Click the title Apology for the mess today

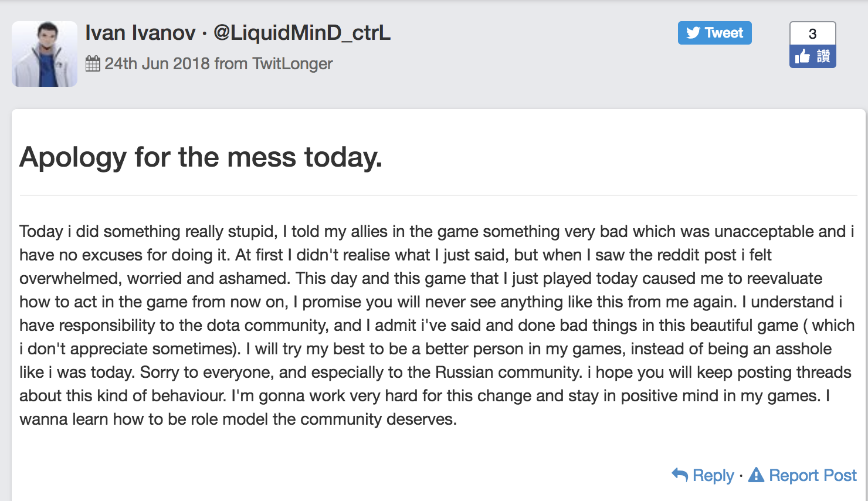click(201, 157)
